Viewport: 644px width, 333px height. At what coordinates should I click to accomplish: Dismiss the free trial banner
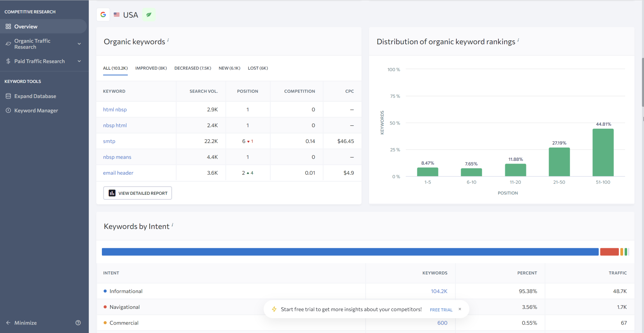(x=459, y=309)
